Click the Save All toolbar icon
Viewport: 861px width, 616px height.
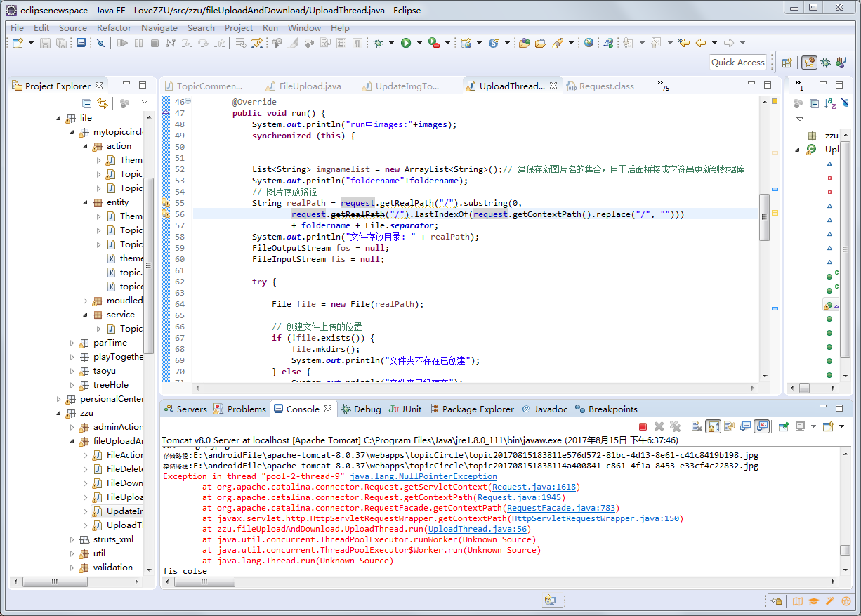coord(61,43)
